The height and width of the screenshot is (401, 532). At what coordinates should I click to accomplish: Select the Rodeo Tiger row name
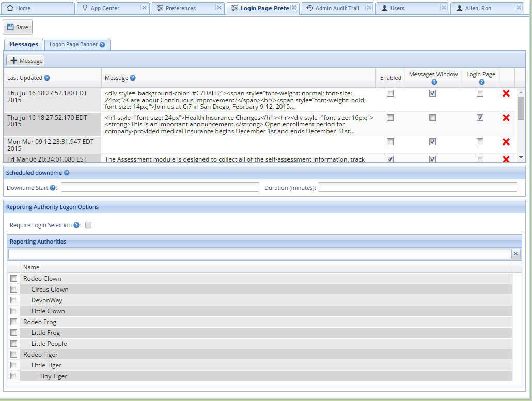[x=40, y=355]
